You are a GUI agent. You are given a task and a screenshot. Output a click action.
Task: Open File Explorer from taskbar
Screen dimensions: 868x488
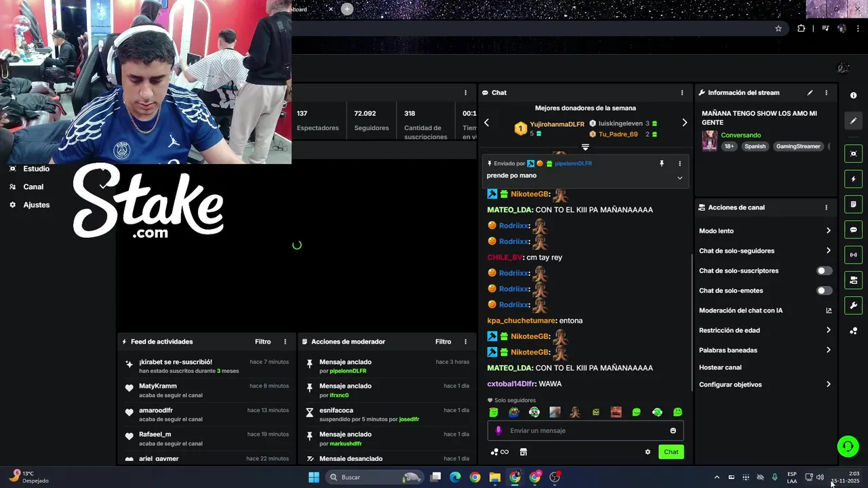point(495,477)
